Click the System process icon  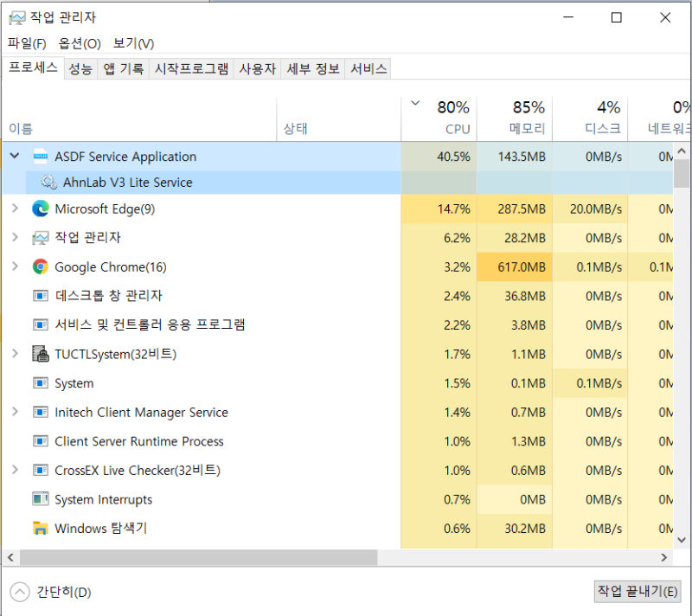(x=41, y=383)
